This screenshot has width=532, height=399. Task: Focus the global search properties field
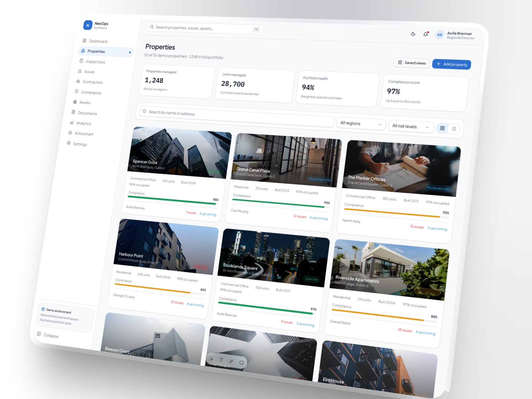[x=205, y=28]
